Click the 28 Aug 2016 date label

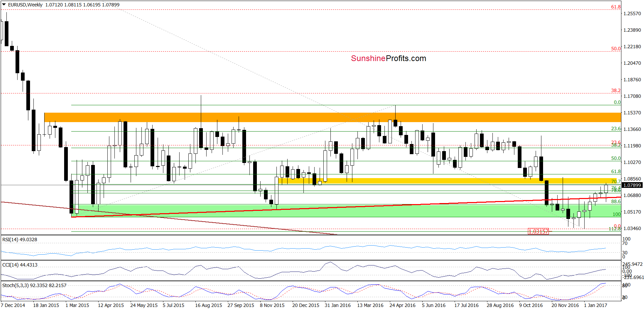[500, 305]
